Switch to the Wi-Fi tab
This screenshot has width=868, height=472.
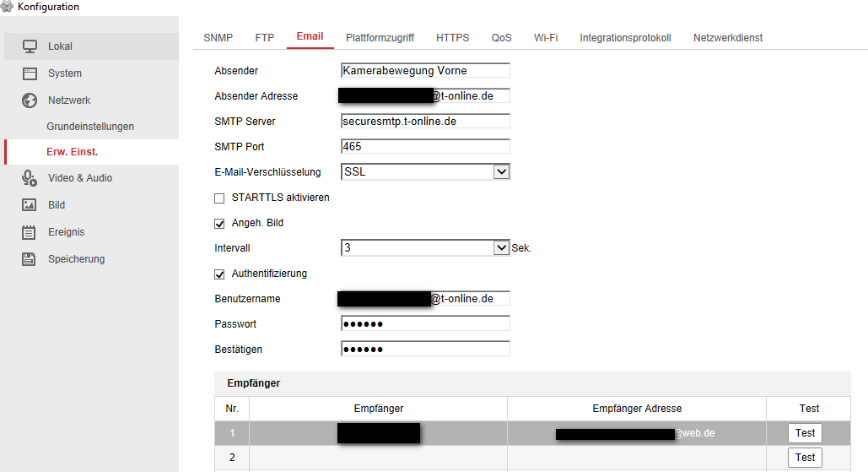tap(546, 38)
